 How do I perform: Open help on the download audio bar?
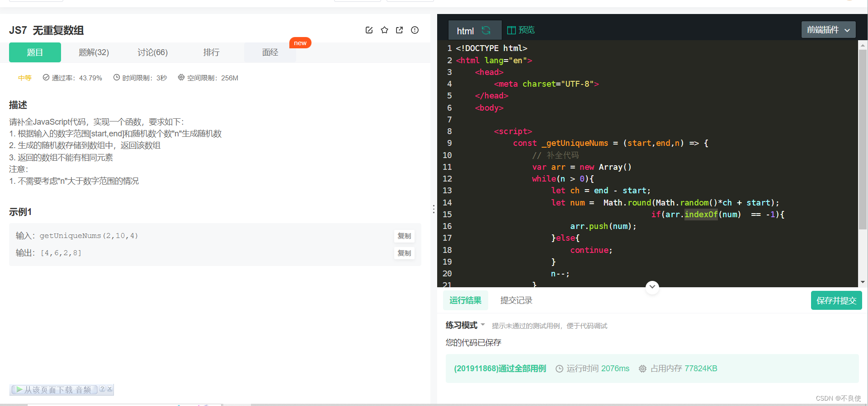[x=102, y=389]
